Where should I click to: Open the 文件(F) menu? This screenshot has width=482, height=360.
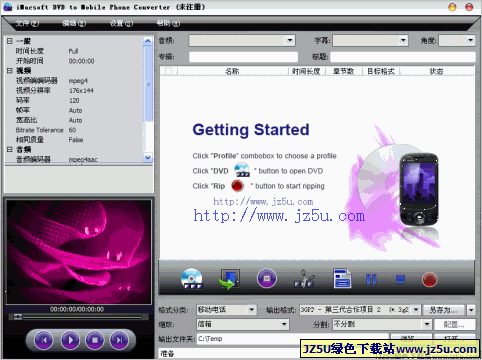click(x=27, y=23)
